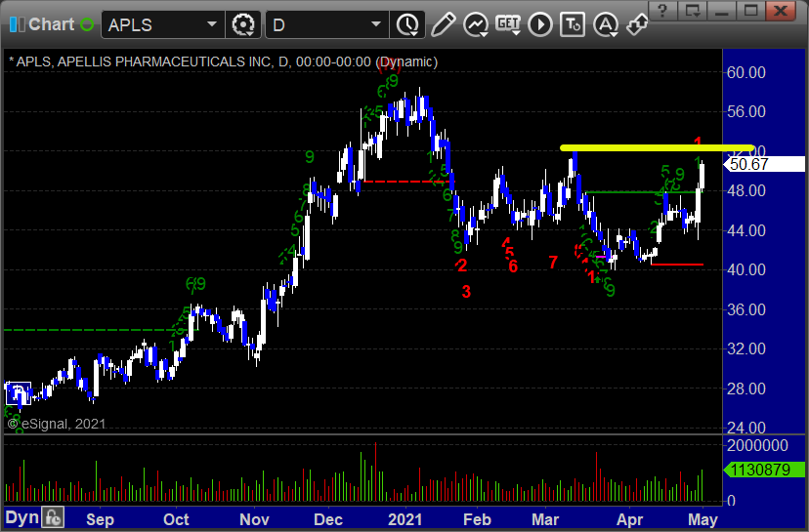Open the alerts A circle menu

tap(605, 24)
